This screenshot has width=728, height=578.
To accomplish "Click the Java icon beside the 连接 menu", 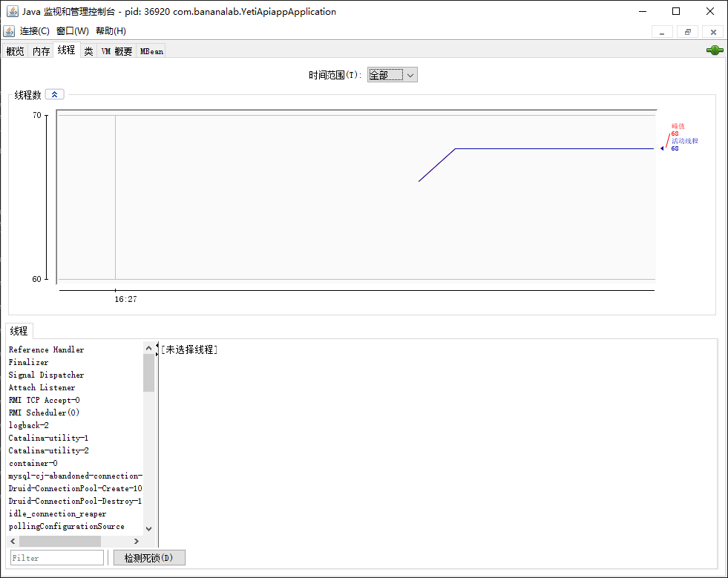I will pyautogui.click(x=9, y=31).
